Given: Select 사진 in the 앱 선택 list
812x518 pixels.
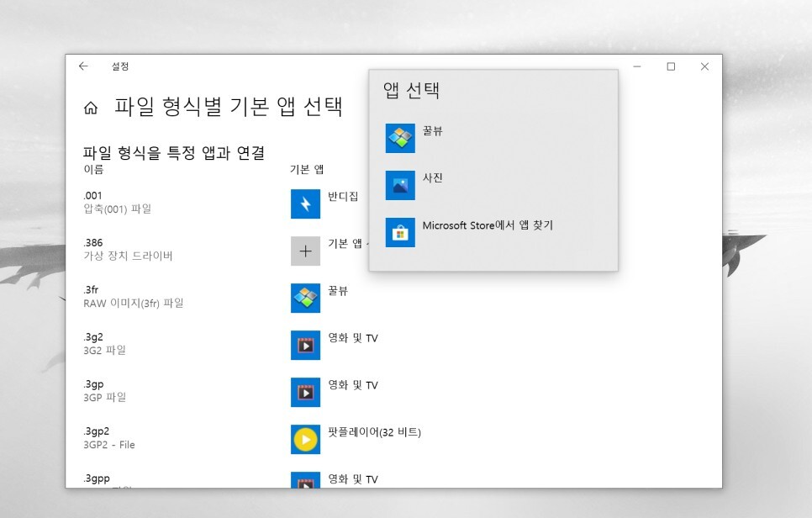Looking at the screenshot, I should click(493, 185).
